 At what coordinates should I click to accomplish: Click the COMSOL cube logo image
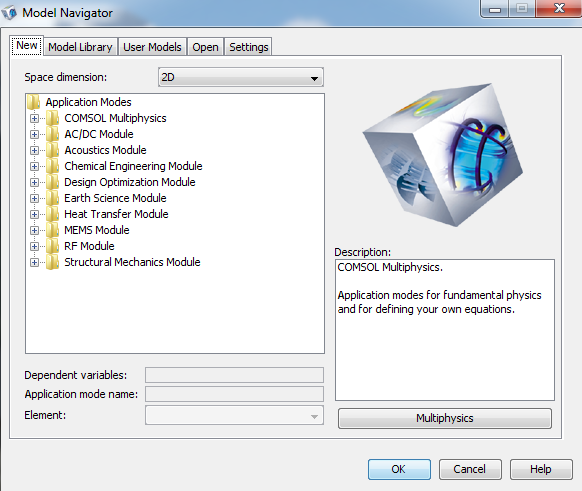pyautogui.click(x=443, y=155)
